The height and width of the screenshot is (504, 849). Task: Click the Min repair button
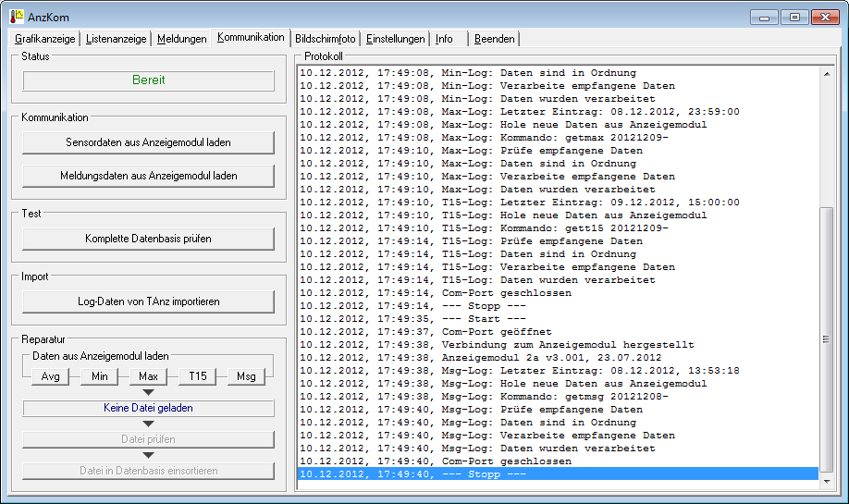pos(99,376)
